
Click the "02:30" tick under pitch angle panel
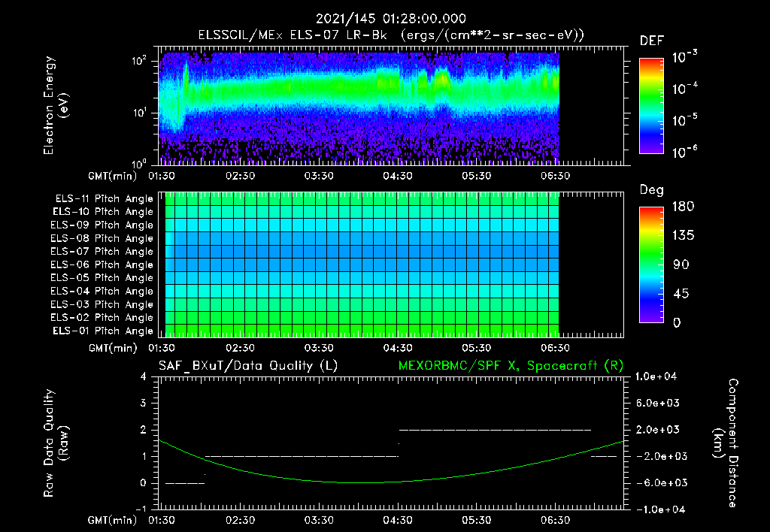(240, 348)
